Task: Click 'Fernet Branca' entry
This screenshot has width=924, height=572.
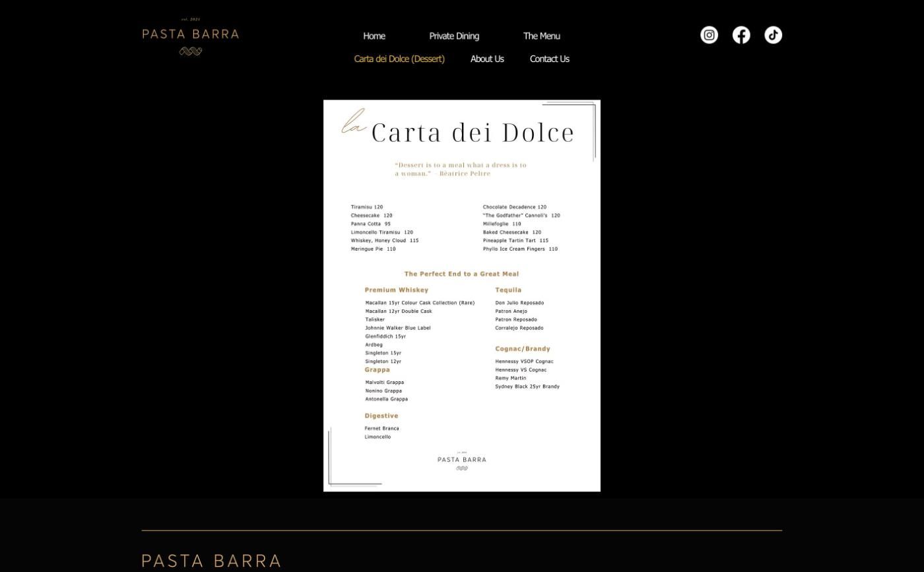Action: click(381, 428)
